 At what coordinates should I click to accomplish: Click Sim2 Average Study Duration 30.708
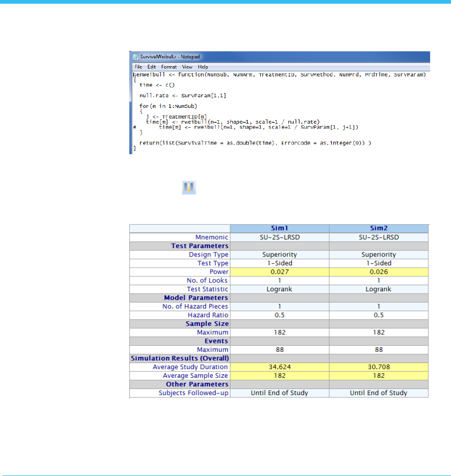tap(379, 367)
